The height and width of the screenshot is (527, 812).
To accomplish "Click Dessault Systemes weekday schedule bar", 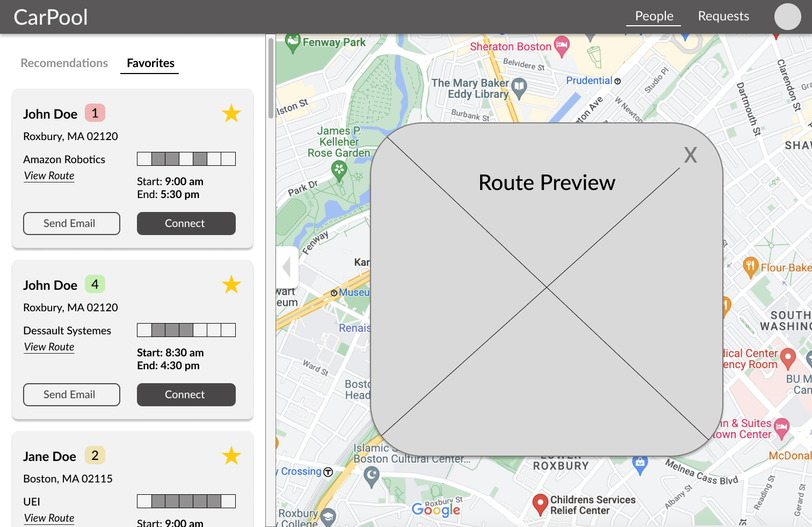I will tap(186, 330).
